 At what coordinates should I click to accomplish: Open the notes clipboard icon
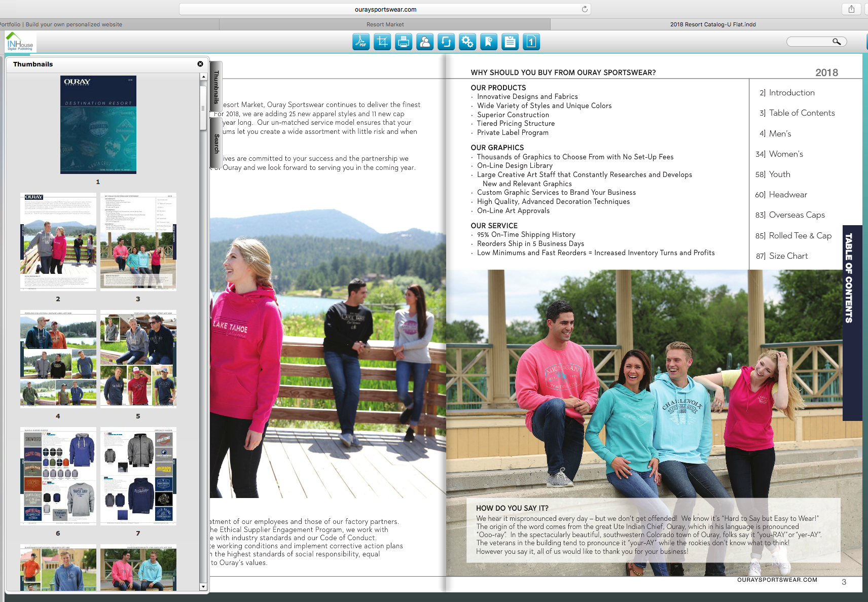[x=510, y=42]
